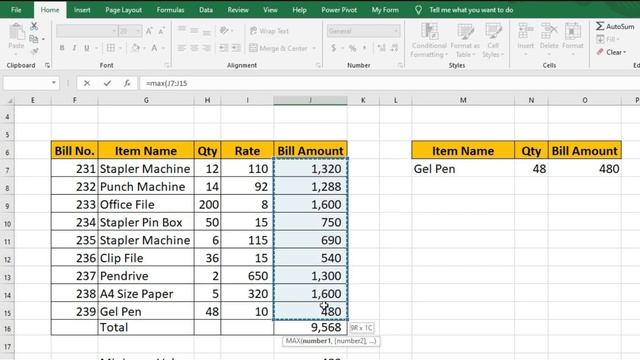Image resolution: width=640 pixels, height=360 pixels.
Task: Open Clipboard pane dialog launcher
Action: pyautogui.click(x=47, y=65)
